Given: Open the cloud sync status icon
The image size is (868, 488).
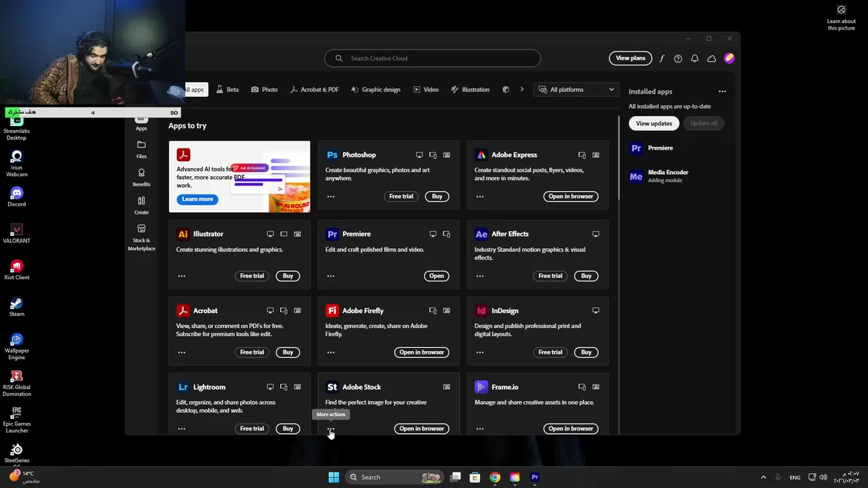Looking at the screenshot, I should coord(711,58).
